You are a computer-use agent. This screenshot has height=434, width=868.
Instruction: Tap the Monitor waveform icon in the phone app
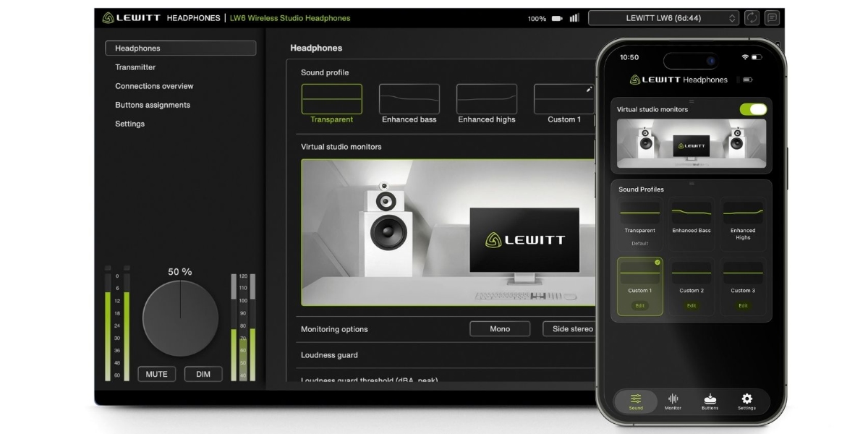pos(673,399)
